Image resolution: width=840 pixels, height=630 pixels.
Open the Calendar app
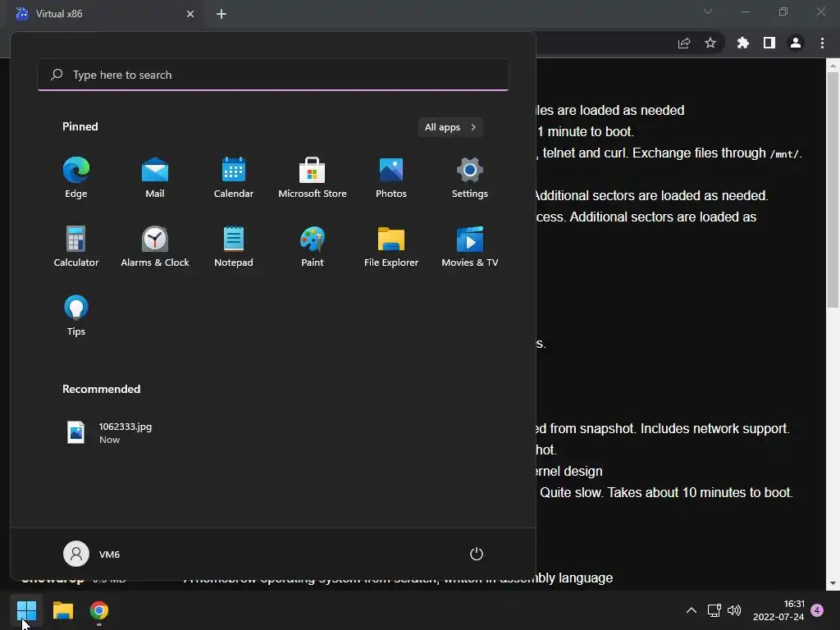234,178
